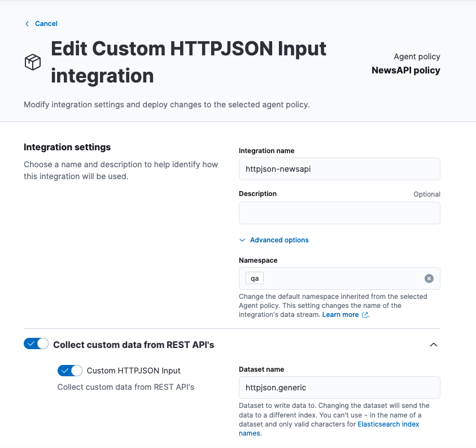The height and width of the screenshot is (448, 476).
Task: Edit the Dataset name field showing httpjson.generic
Action: [x=339, y=387]
